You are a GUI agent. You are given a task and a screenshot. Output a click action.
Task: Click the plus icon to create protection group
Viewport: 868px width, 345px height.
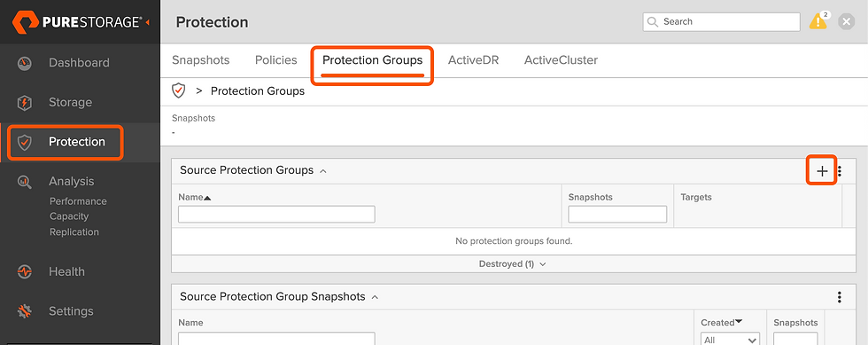822,171
